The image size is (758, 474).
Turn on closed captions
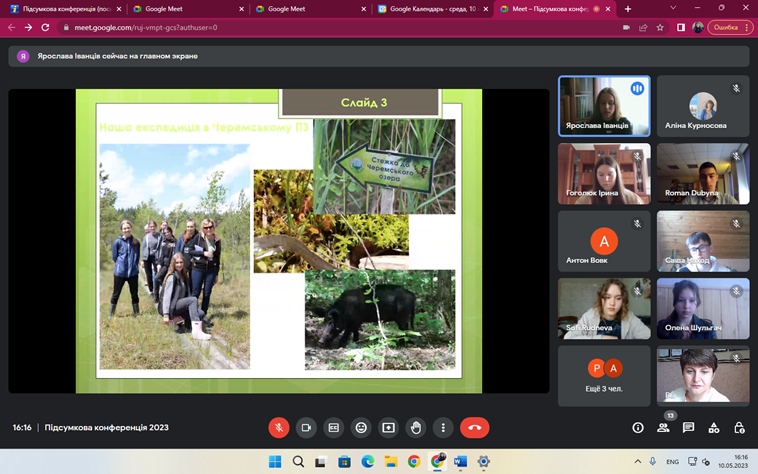(x=334, y=428)
